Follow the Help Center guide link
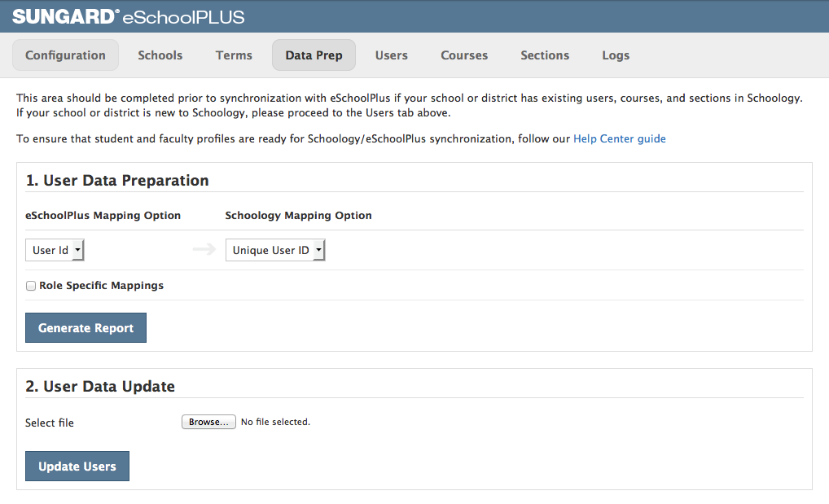This screenshot has width=829, height=504. pos(619,139)
